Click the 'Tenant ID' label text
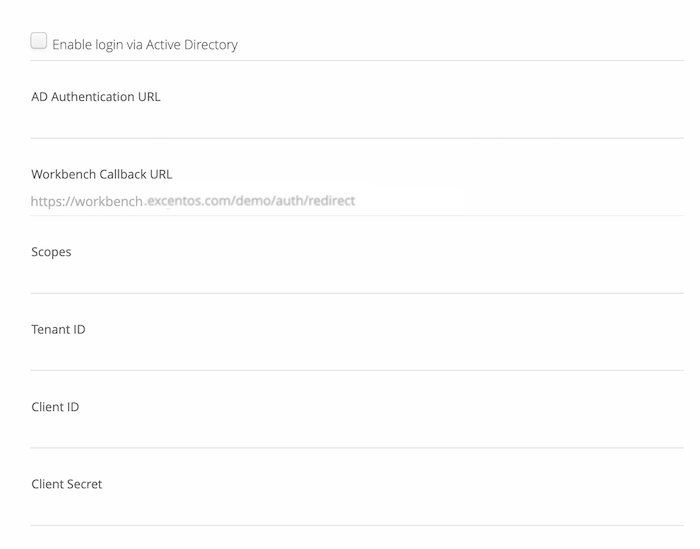Image resolution: width=700 pixels, height=549 pixels. click(x=58, y=329)
